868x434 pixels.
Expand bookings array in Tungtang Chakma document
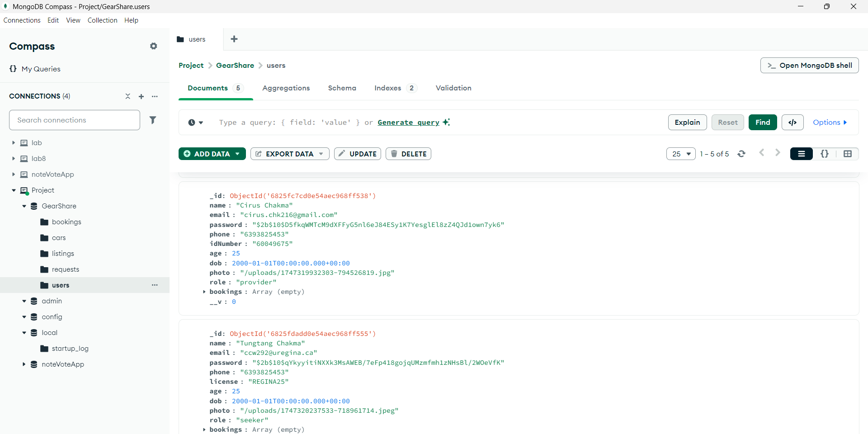204,430
